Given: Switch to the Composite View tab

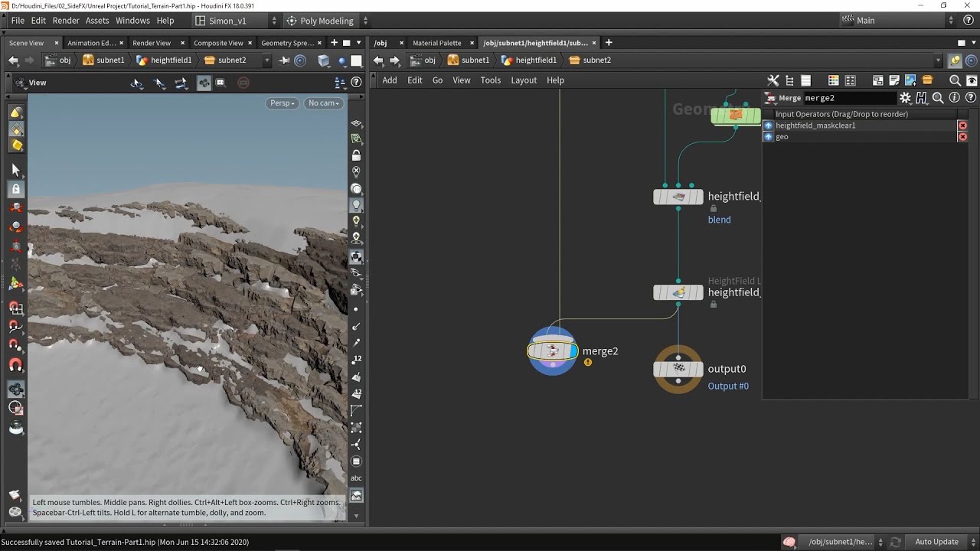Looking at the screenshot, I should point(218,43).
